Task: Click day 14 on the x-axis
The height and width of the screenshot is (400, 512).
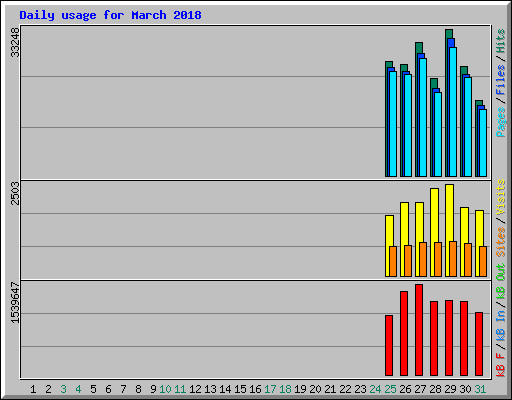Action: pyautogui.click(x=225, y=389)
